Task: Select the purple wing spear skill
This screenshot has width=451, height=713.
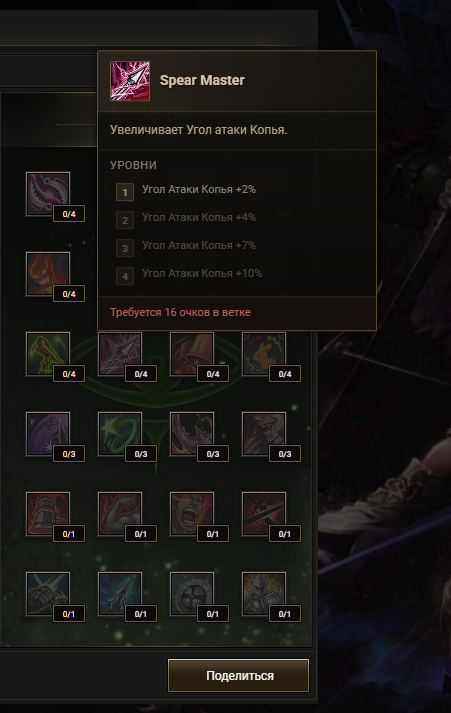Action: click(x=48, y=434)
